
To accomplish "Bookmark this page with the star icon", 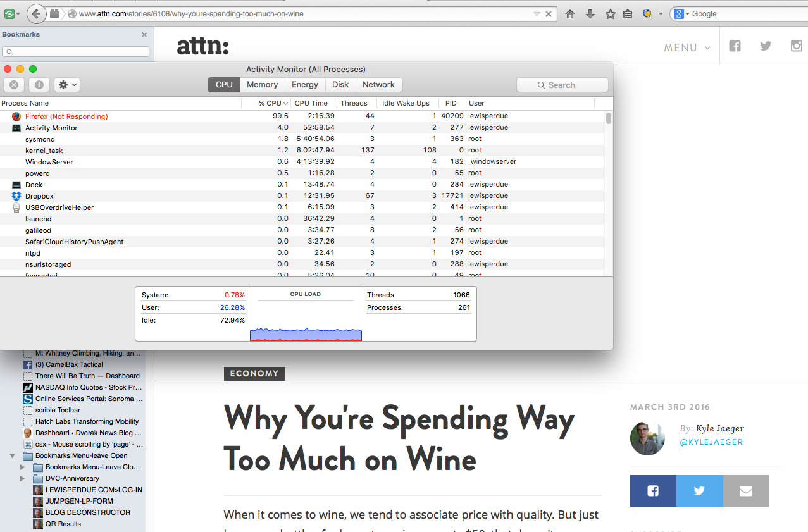I will [610, 14].
